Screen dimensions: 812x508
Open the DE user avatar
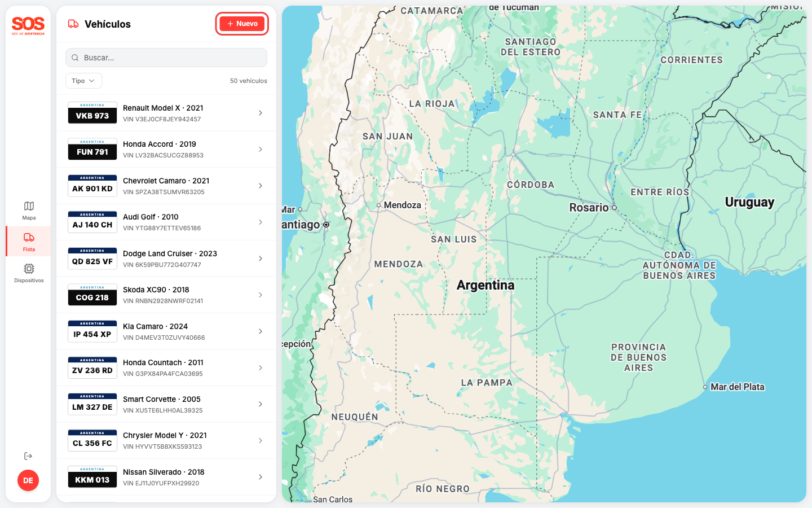pyautogui.click(x=28, y=480)
